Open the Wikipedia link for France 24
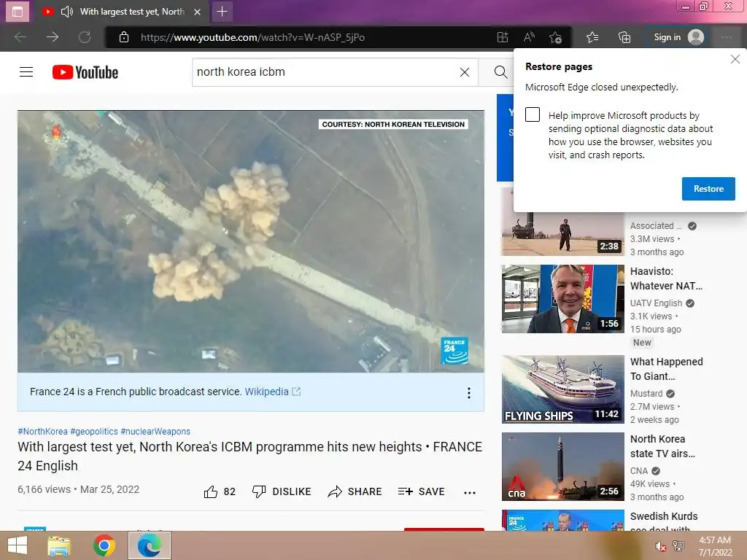Image resolution: width=747 pixels, height=560 pixels. [272, 392]
